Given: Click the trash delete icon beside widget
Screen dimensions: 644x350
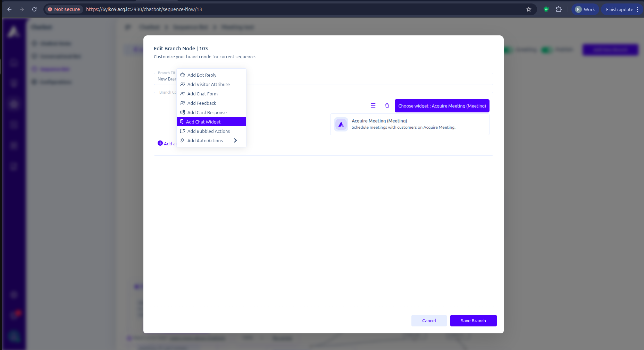Looking at the screenshot, I should point(387,106).
